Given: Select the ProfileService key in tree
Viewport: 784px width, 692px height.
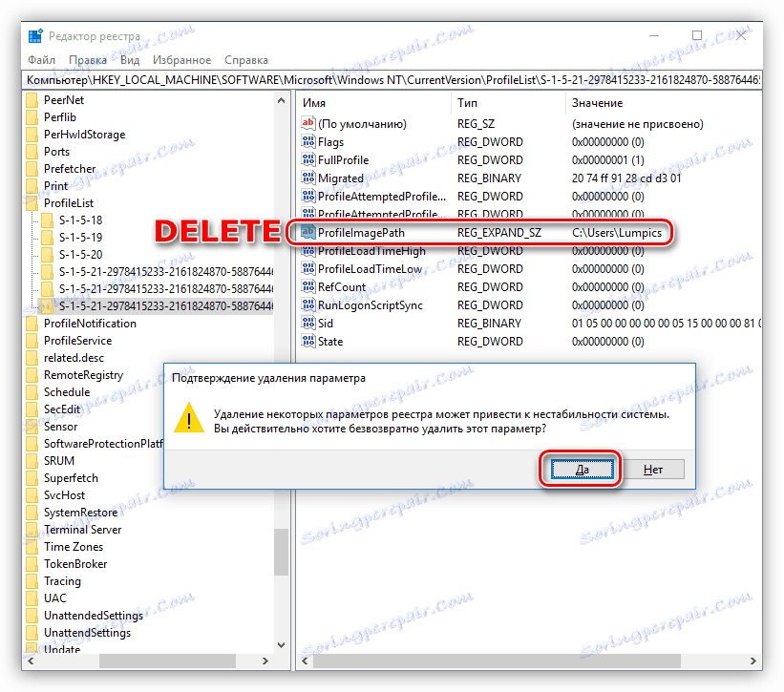Looking at the screenshot, I should pos(77,340).
